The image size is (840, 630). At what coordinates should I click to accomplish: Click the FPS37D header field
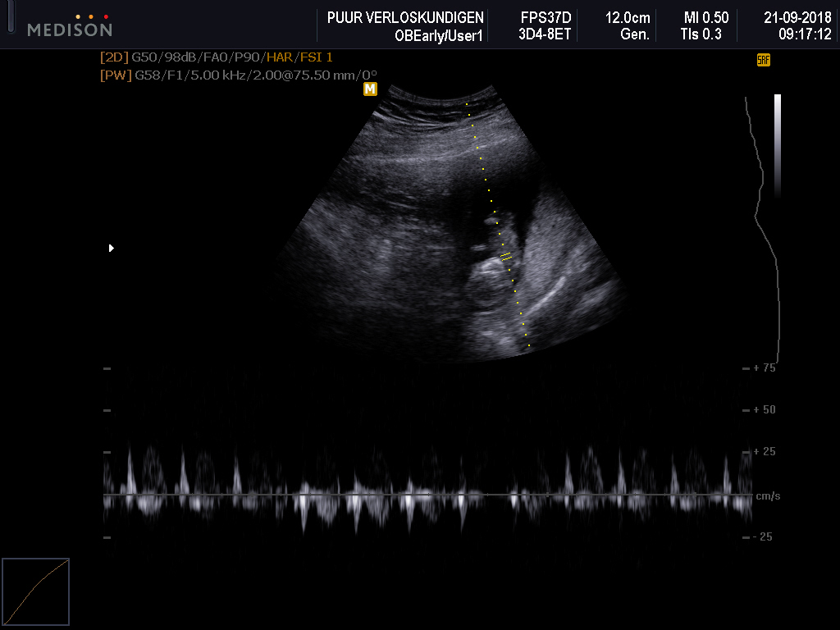pos(546,17)
